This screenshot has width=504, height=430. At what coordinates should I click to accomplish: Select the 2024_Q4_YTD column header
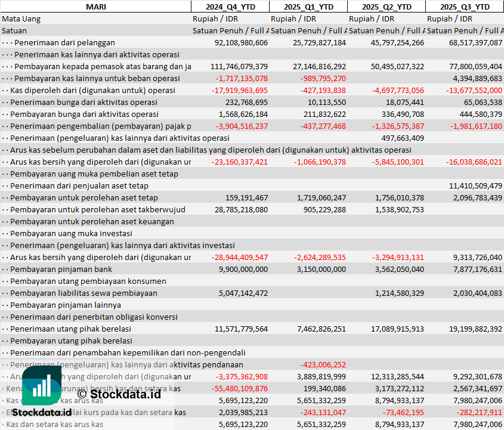point(230,7)
